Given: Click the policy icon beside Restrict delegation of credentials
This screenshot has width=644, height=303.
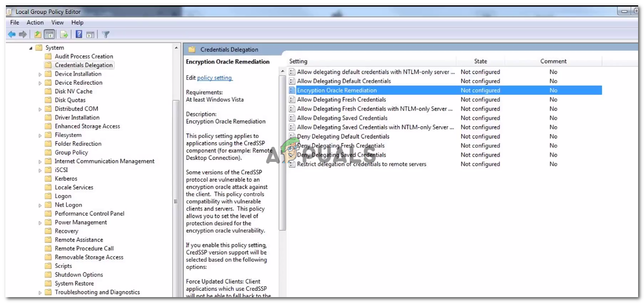Looking at the screenshot, I should pyautogui.click(x=292, y=164).
